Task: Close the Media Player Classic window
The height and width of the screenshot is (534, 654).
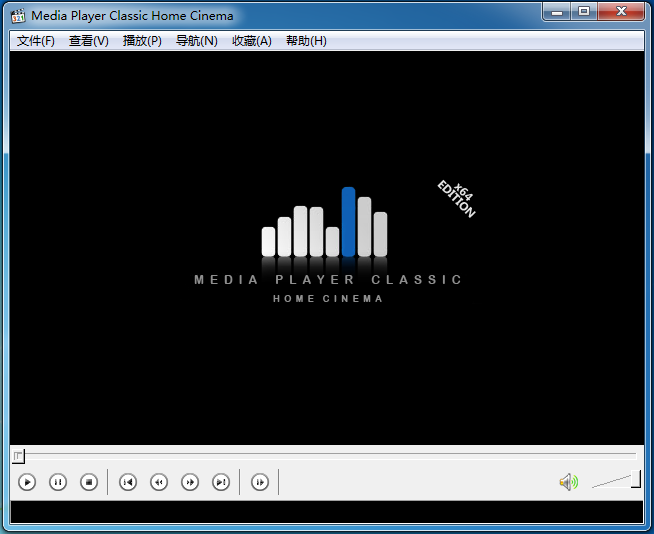Action: pos(621,12)
